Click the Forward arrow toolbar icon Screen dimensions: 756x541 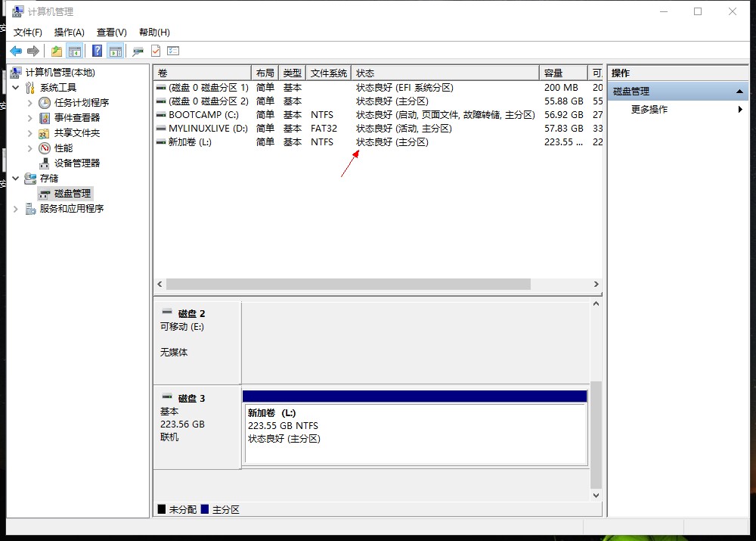tap(33, 51)
